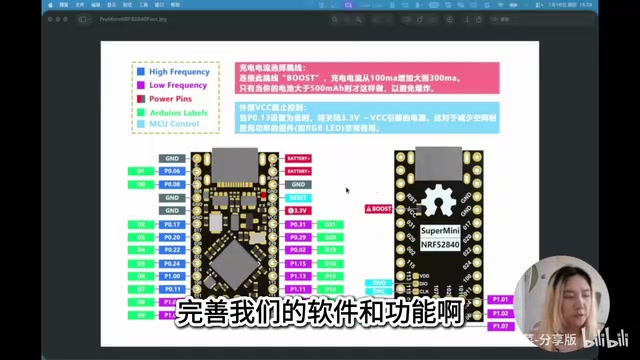
Task: Click the red BOOST jumper label
Action: pos(378,209)
